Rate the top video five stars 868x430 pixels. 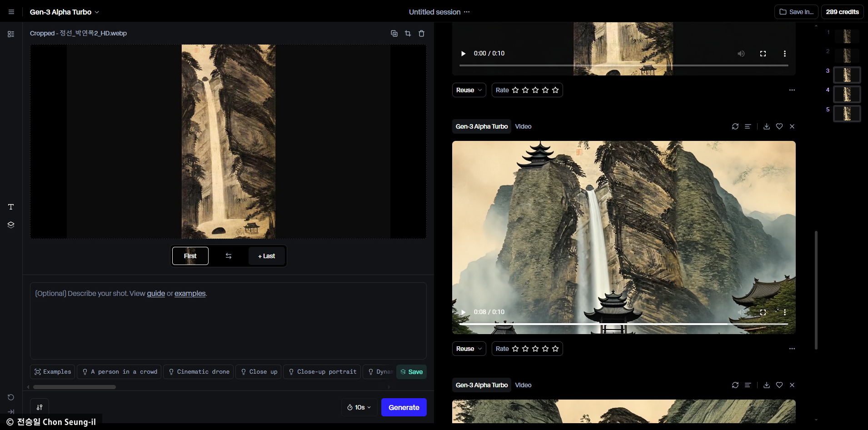pos(555,90)
